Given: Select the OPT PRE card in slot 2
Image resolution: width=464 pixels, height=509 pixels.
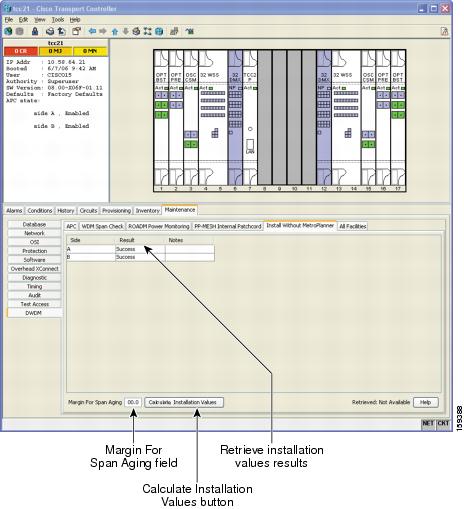Looking at the screenshot, I should 176,118.
